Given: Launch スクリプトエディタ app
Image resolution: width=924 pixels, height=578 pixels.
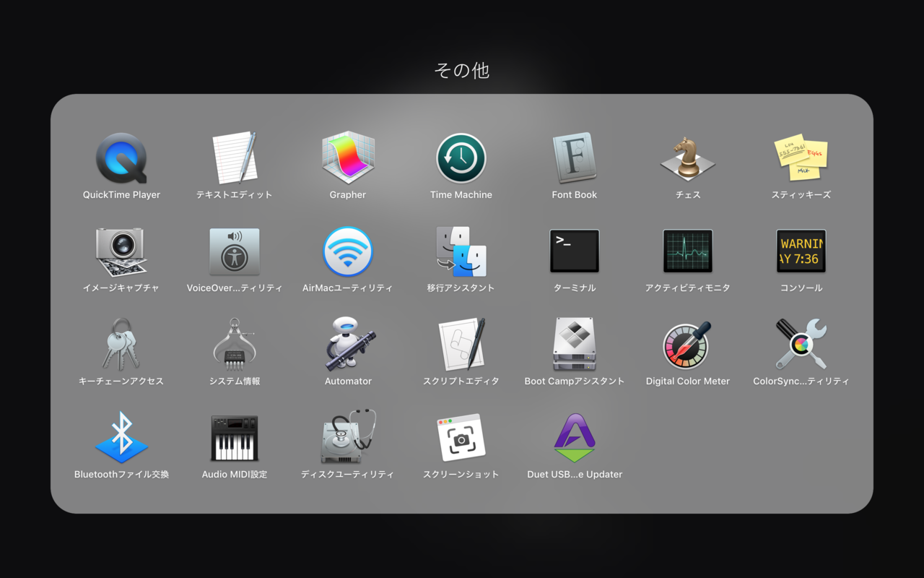Looking at the screenshot, I should [461, 345].
